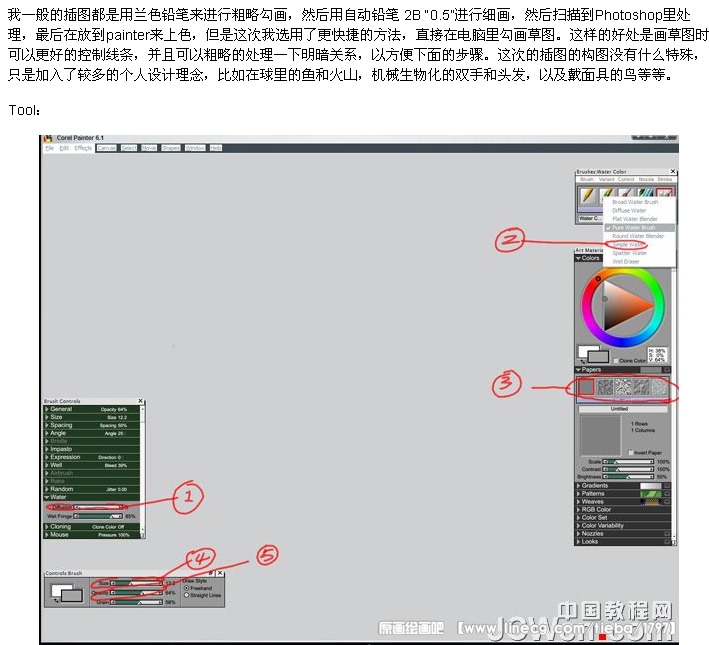Open the Window menu

pyautogui.click(x=195, y=148)
